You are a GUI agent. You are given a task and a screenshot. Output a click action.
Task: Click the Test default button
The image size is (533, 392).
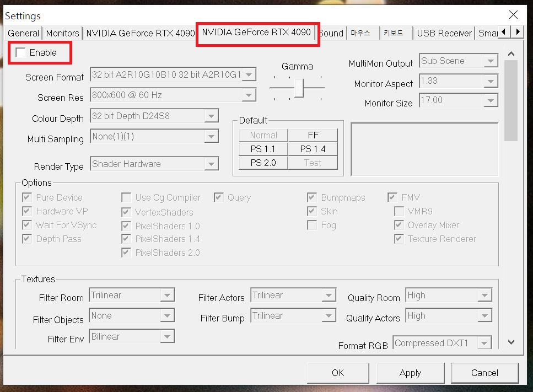click(x=313, y=163)
